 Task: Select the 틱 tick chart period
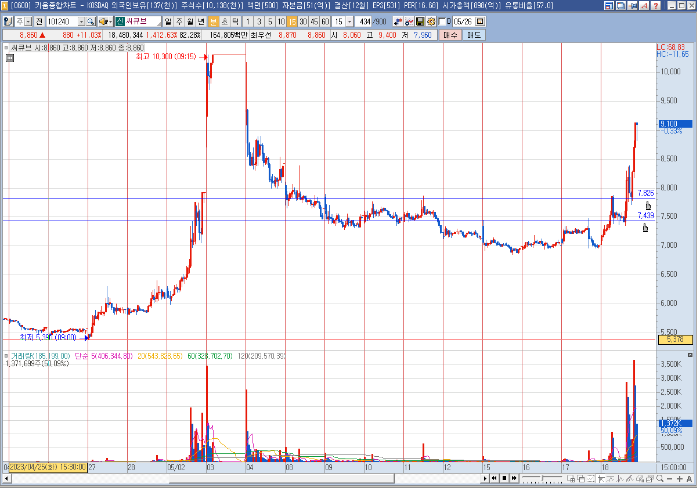click(x=235, y=21)
